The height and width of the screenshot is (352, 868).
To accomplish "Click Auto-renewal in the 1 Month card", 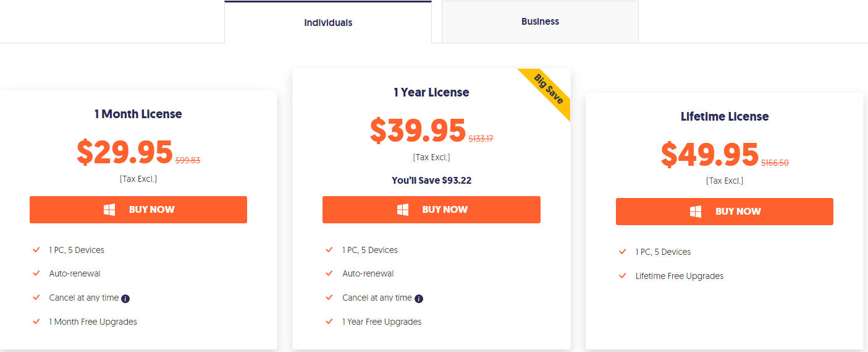I will coord(75,273).
